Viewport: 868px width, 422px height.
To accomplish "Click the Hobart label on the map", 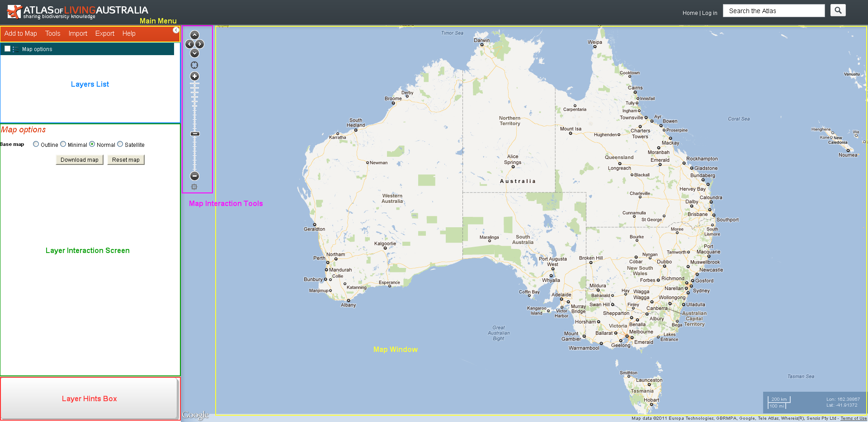I will pyautogui.click(x=651, y=400).
